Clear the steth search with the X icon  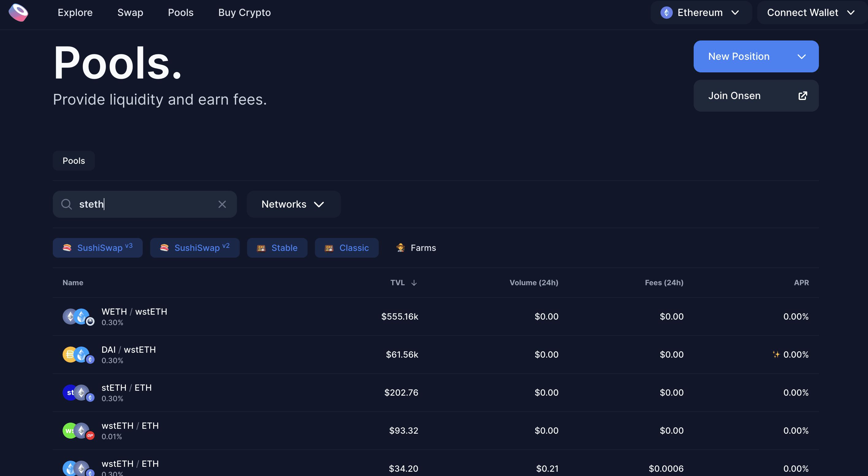coord(222,204)
